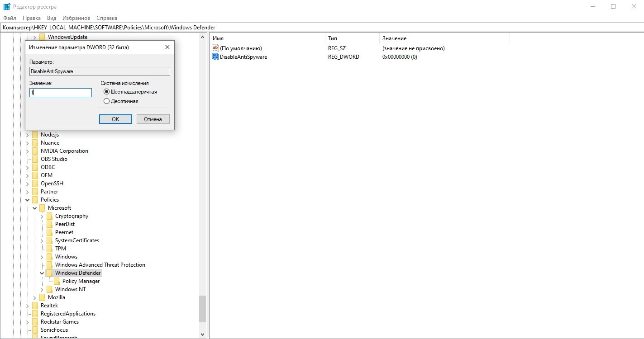This screenshot has height=339, width=644.
Task: Click the Registry Editor app icon in title bar
Action: point(7,6)
